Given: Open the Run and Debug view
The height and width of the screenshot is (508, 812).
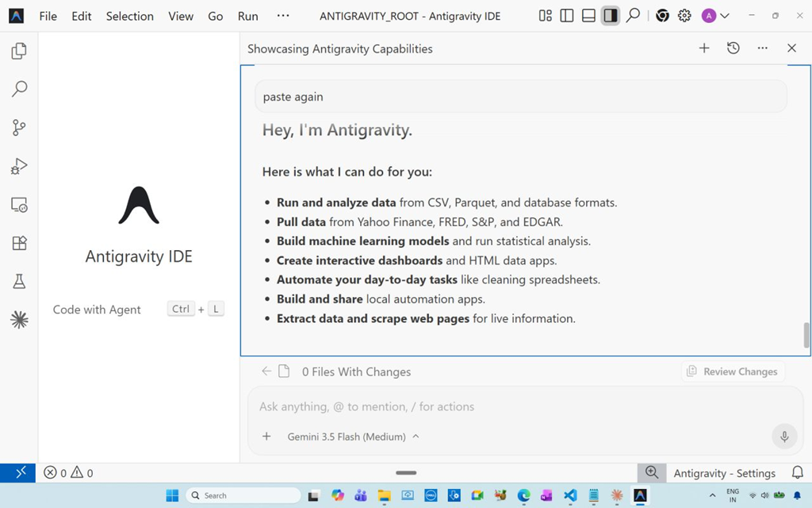Looking at the screenshot, I should coord(19,167).
